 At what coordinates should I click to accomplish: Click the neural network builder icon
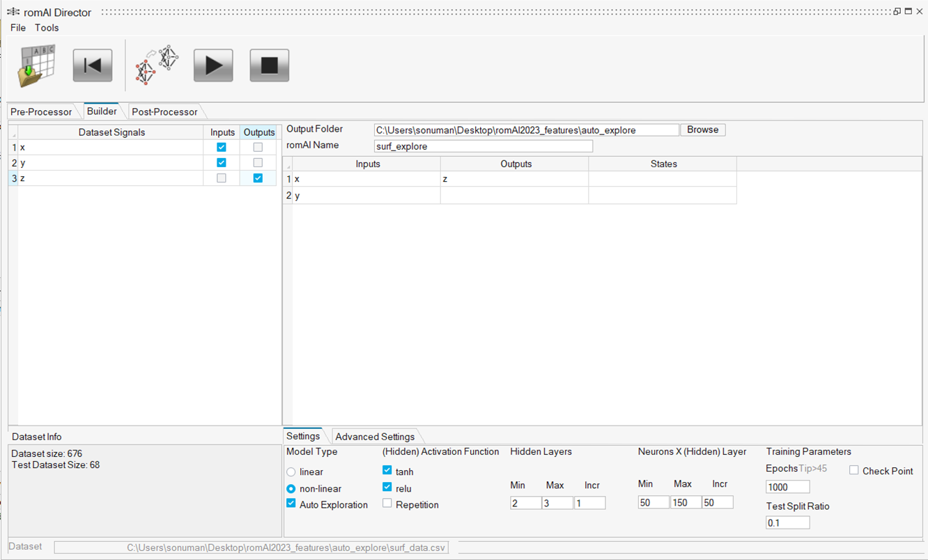[x=157, y=65]
